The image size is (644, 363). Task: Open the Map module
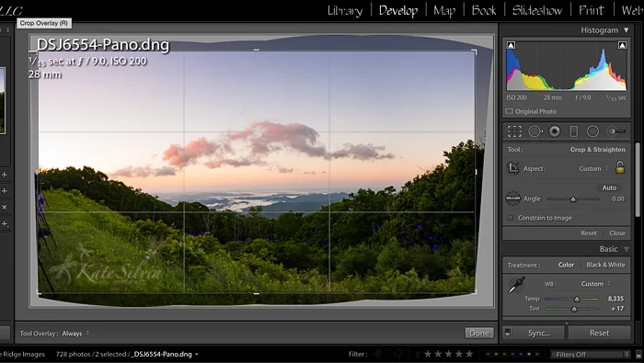point(444,10)
